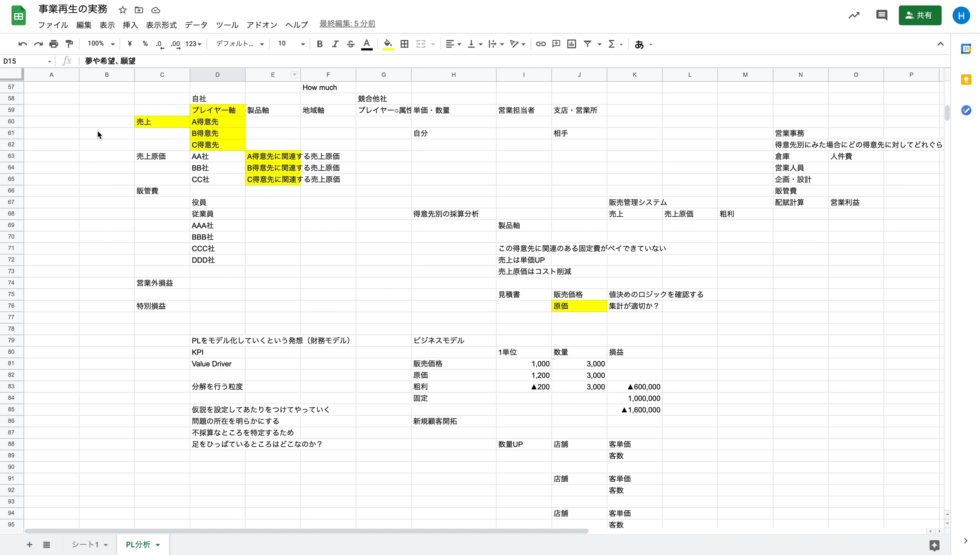Open Google Calendar in the sidebar
980x555 pixels.
(x=967, y=49)
